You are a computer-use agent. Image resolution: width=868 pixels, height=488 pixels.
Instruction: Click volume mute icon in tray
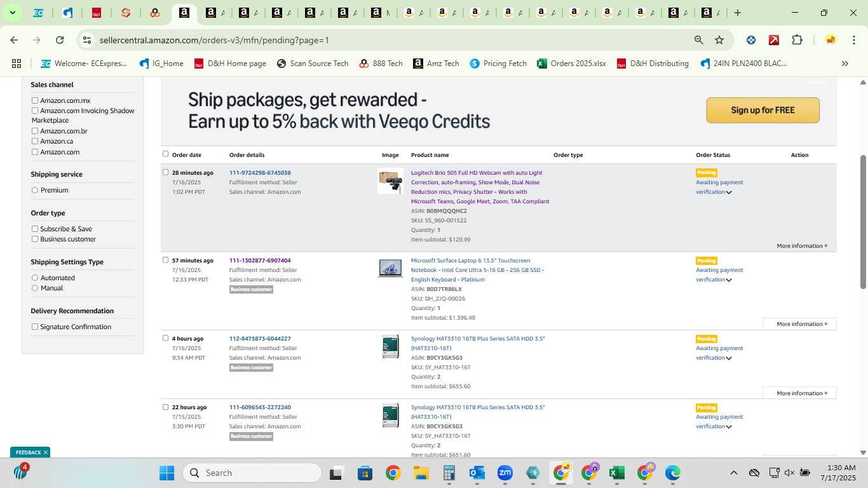[789, 473]
